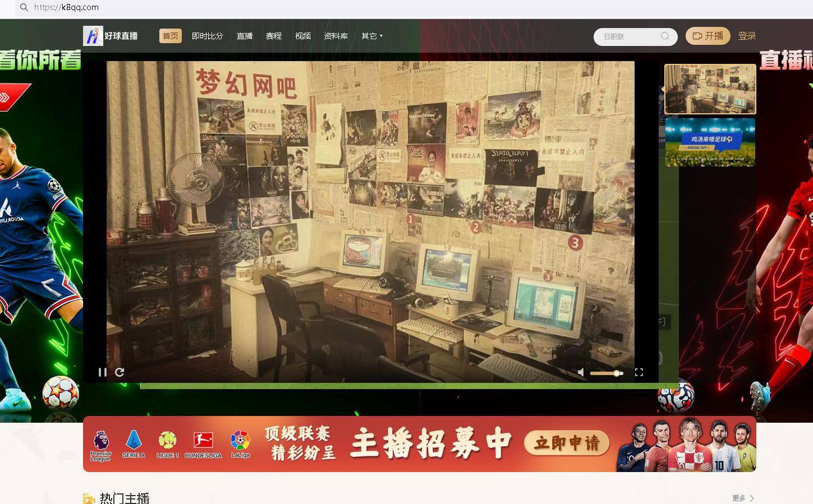Enter fullscreen with the player fullscreen icon
Viewport: 813px width, 504px height.
coord(639,372)
